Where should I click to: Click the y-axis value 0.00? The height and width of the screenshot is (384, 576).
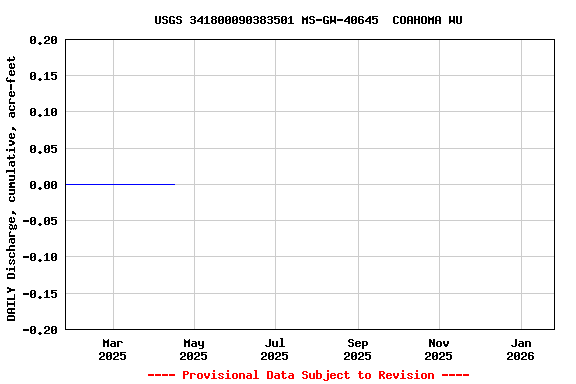coord(44,185)
